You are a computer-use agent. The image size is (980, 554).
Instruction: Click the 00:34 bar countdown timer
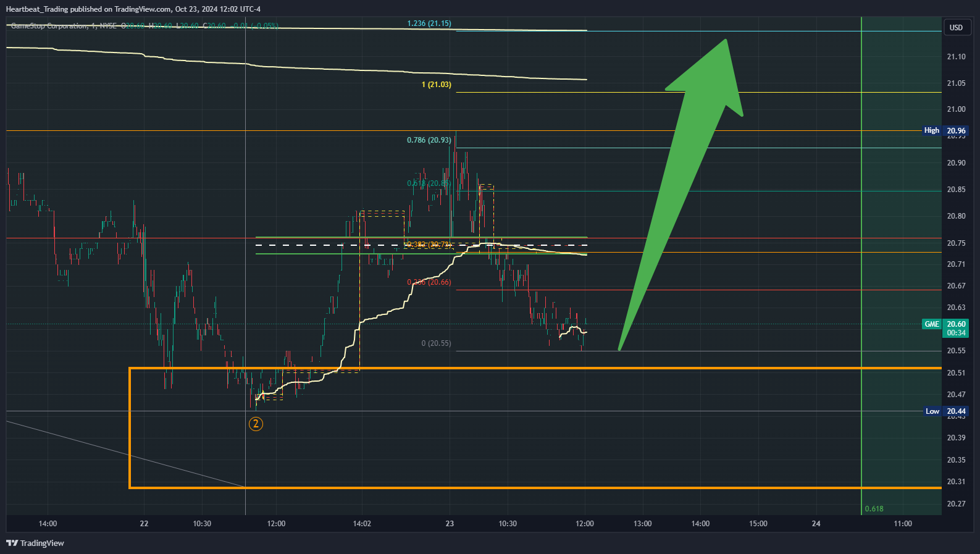956,333
